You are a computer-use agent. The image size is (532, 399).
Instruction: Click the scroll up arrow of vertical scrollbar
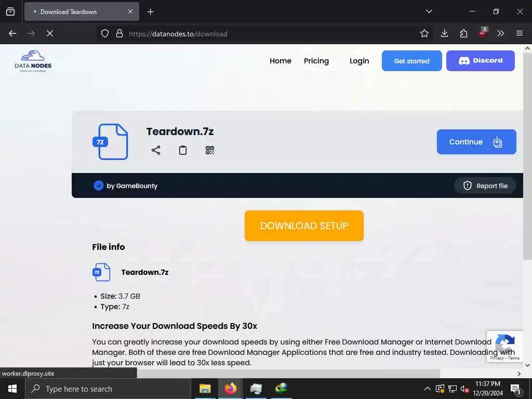(x=527, y=48)
